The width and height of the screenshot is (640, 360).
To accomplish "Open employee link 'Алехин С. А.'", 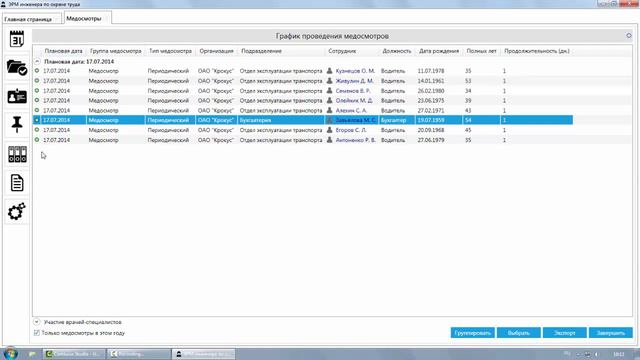I will click(x=351, y=110).
